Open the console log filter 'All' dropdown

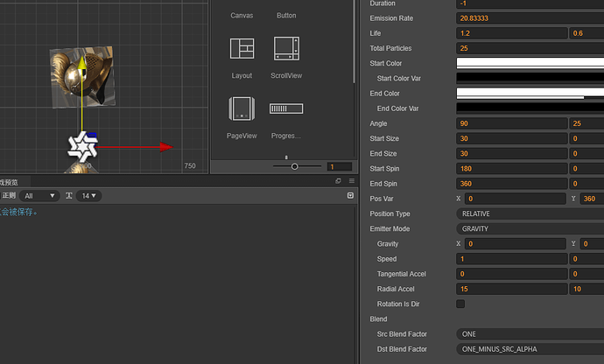coord(40,196)
